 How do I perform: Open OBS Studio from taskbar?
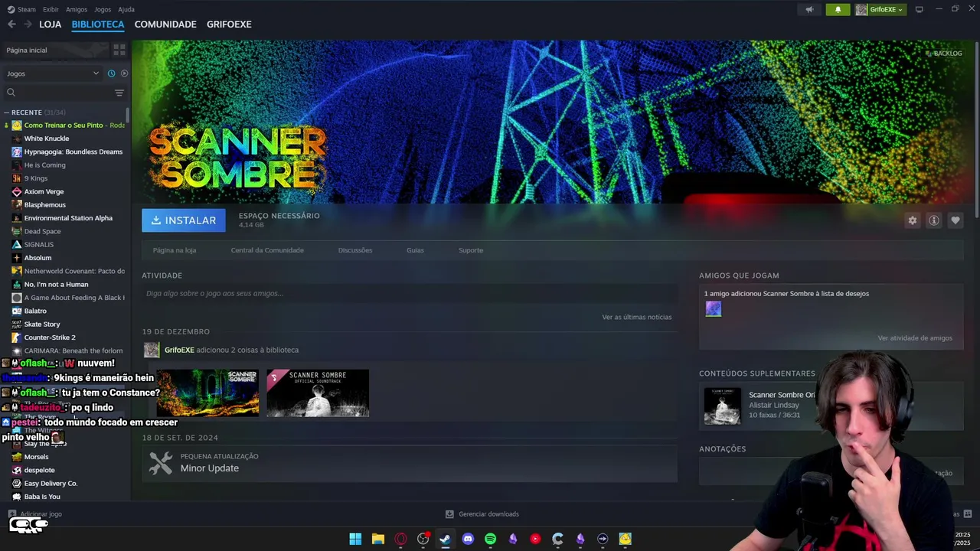(x=423, y=539)
